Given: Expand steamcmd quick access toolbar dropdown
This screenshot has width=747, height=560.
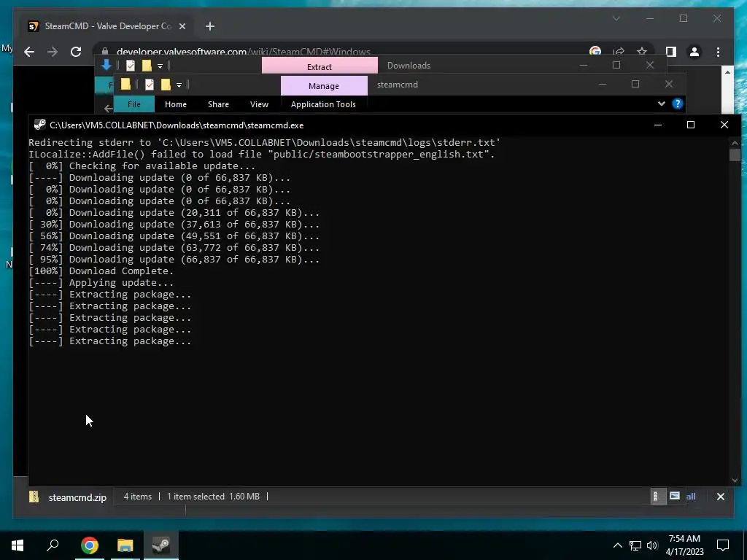Looking at the screenshot, I should pyautogui.click(x=179, y=85).
